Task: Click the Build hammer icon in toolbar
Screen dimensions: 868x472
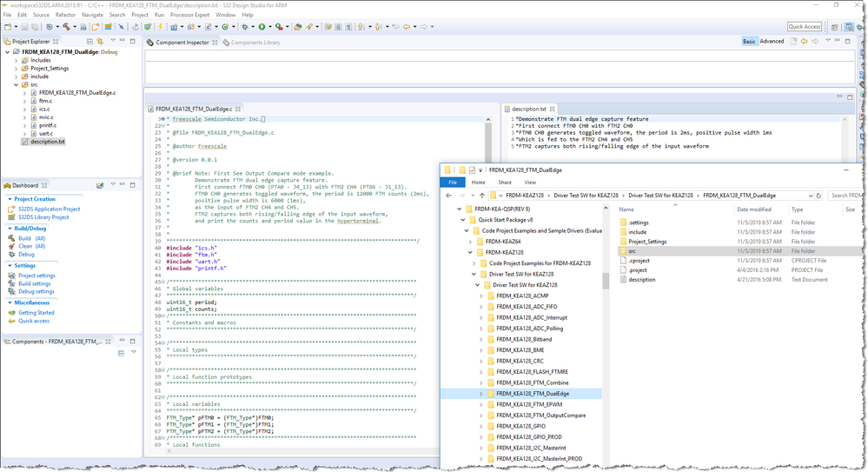Action: coord(66,27)
